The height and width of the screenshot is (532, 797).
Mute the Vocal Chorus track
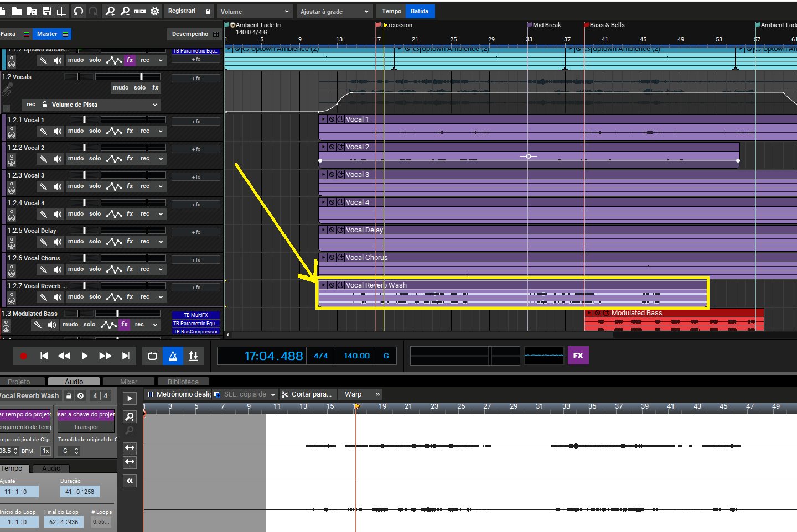coord(76,269)
